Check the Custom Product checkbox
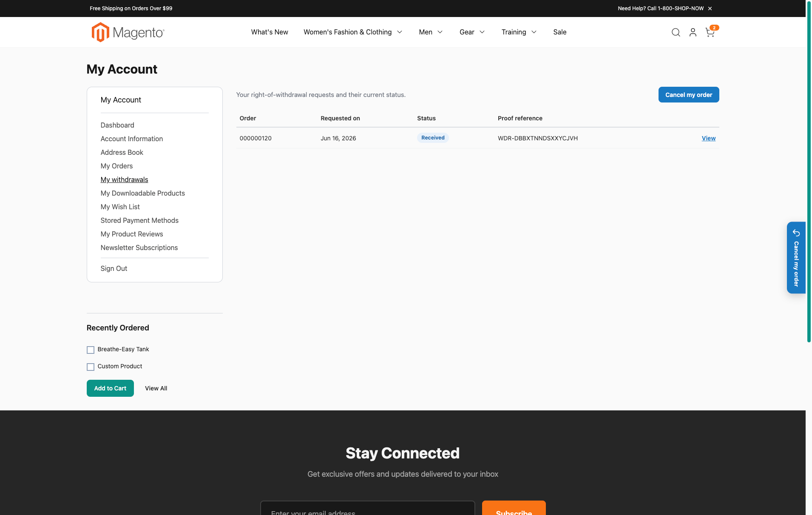Image resolution: width=812 pixels, height=515 pixels. 91,367
